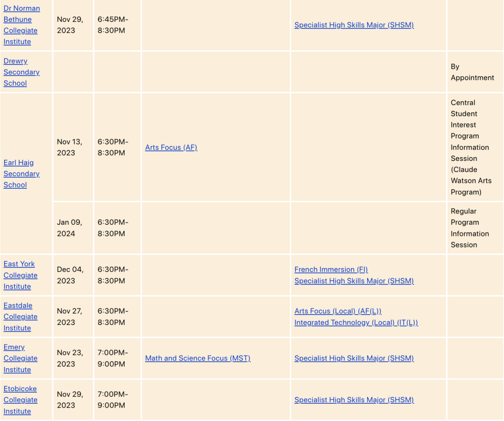Image resolution: width=504 pixels, height=421 pixels.
Task: Open Dr Norman Bethune Collegiate Institute link
Action: (21, 25)
